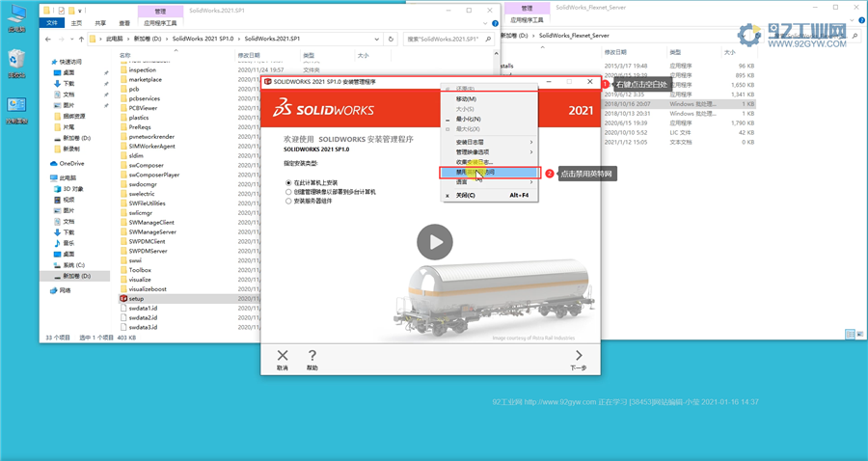
Task: Sort by Size column in Flexnet_Server window
Action: [730, 52]
